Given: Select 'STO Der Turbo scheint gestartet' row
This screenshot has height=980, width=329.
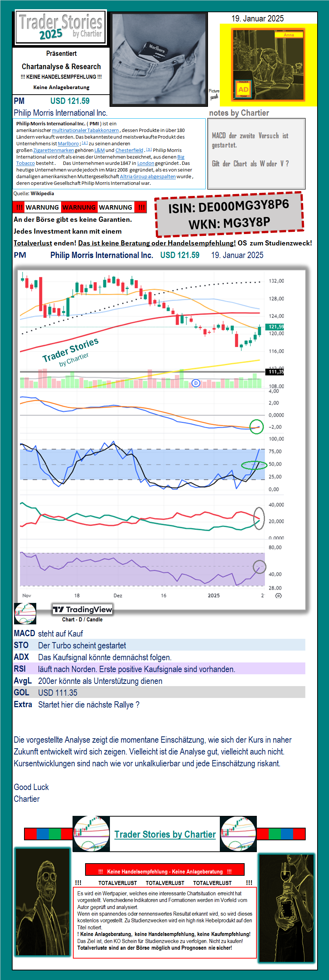Looking at the screenshot, I should click(x=159, y=645).
